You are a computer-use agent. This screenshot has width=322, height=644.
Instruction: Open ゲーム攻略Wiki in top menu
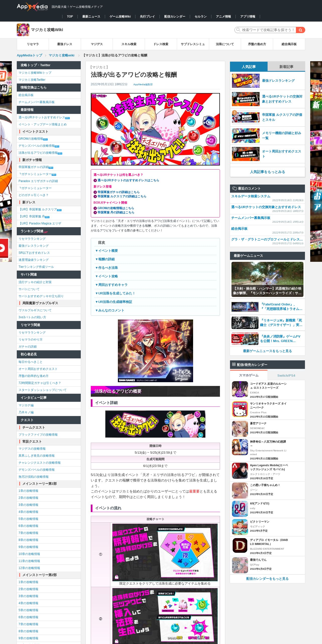(120, 17)
